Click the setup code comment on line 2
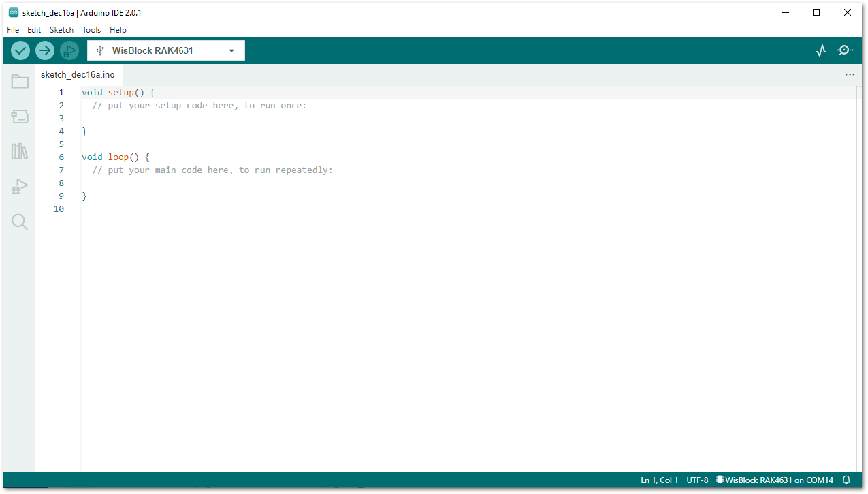Viewport: 868px width, 494px height. (199, 105)
